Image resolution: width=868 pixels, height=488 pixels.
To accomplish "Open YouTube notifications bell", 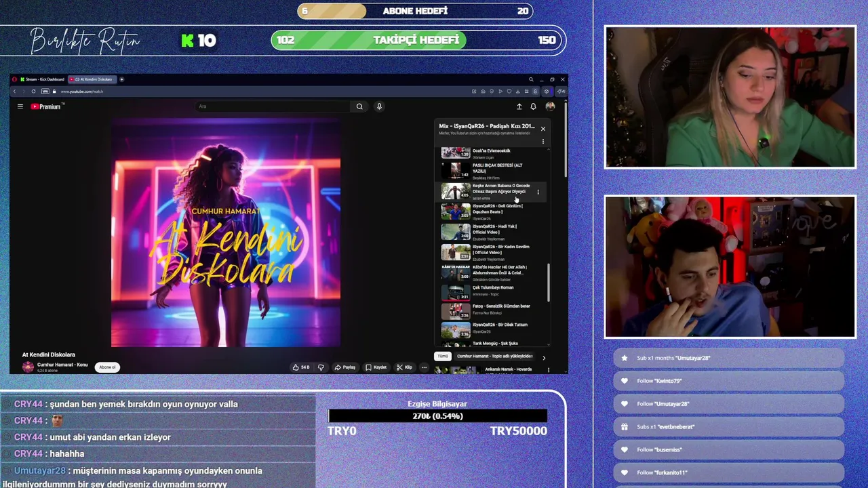I will (x=533, y=106).
